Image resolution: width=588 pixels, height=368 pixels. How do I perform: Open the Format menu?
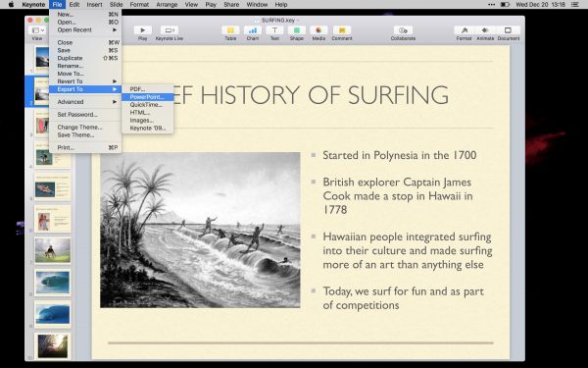(x=139, y=5)
